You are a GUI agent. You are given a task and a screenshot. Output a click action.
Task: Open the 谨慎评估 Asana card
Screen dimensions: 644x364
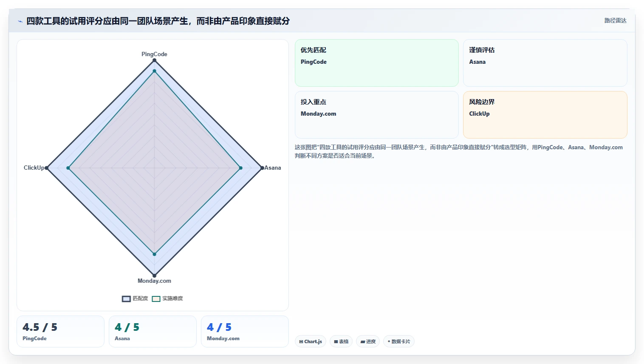pyautogui.click(x=545, y=63)
